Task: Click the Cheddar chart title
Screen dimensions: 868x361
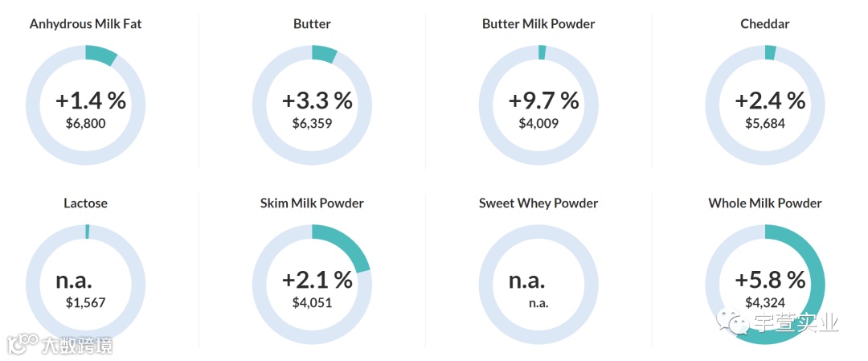Action: pos(765,23)
